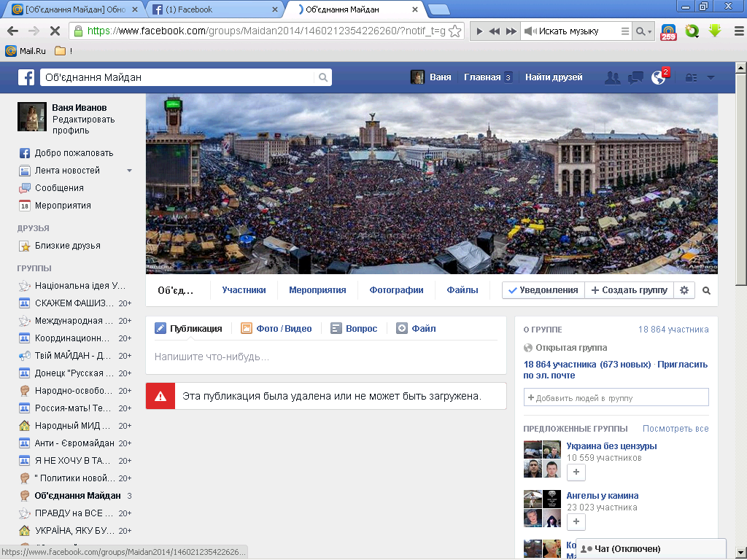This screenshot has width=747, height=560.
Task: Open friend requests icon in the header
Action: (612, 77)
